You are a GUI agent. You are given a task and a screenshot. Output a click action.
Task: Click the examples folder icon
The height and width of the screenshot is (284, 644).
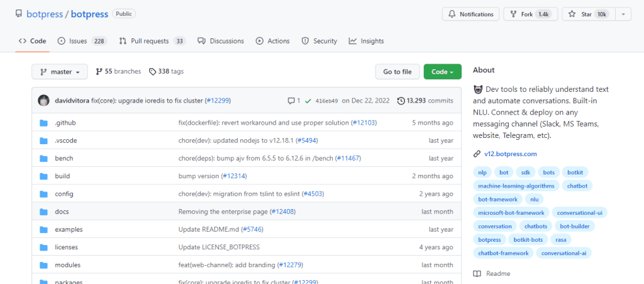tap(44, 229)
